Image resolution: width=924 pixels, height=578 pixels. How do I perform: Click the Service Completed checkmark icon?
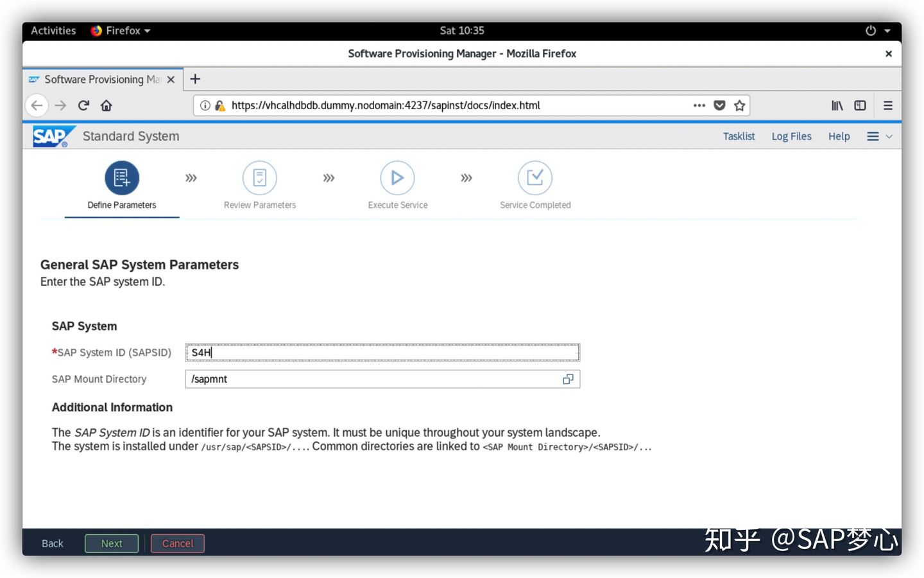tap(535, 178)
